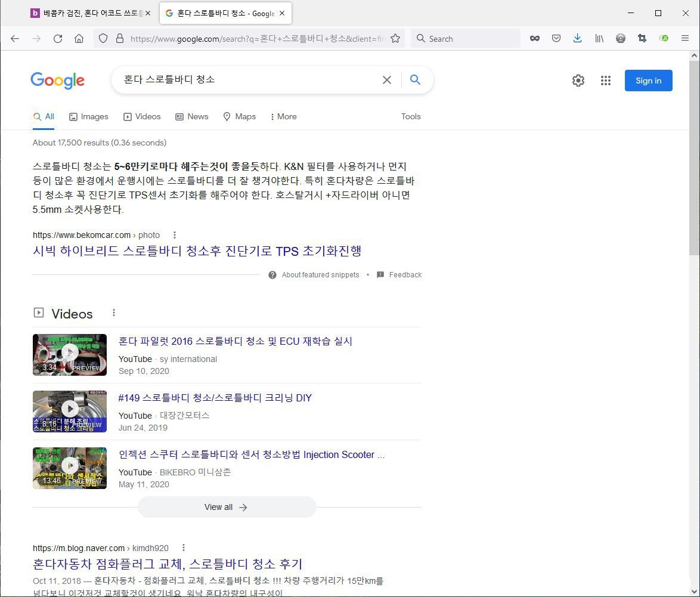700x597 pixels.
Task: Open the Firefox downloads arrow icon
Action: pos(577,39)
